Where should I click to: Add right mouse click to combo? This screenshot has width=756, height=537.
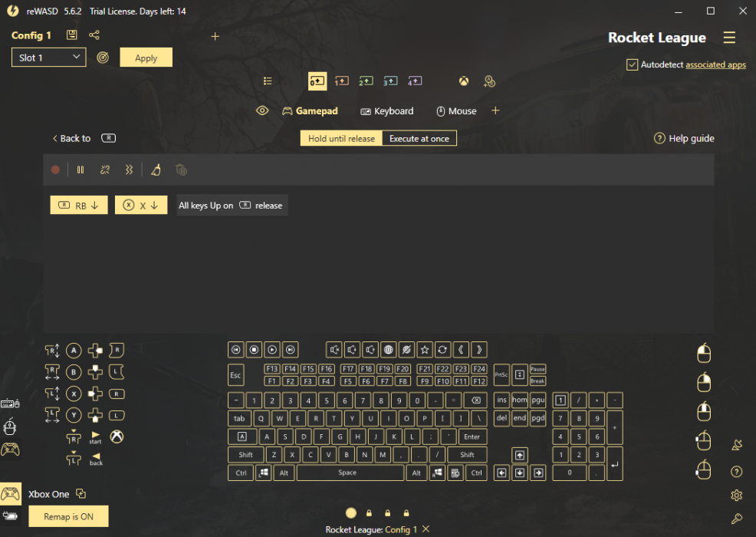click(x=704, y=381)
